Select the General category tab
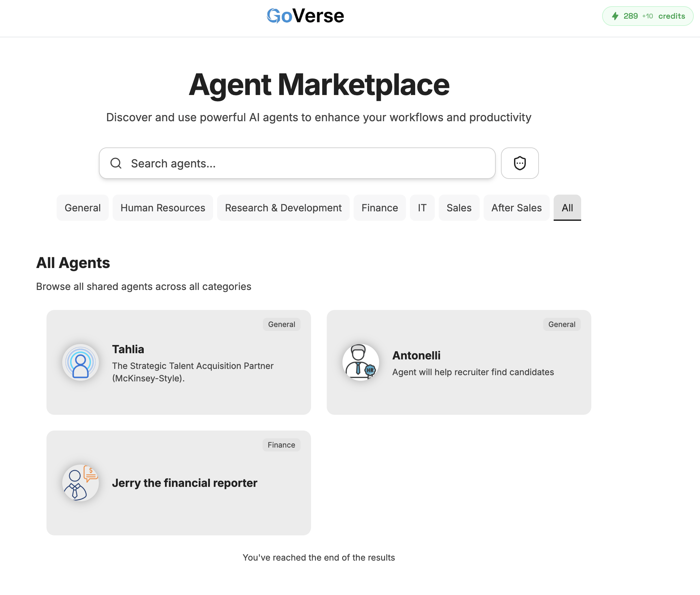 83,208
